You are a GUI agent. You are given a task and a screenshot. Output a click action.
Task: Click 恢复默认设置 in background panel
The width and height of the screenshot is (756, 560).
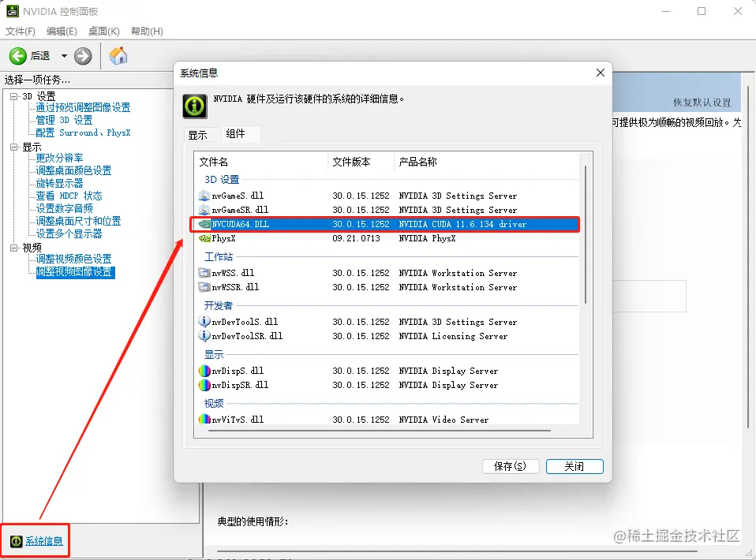702,103
